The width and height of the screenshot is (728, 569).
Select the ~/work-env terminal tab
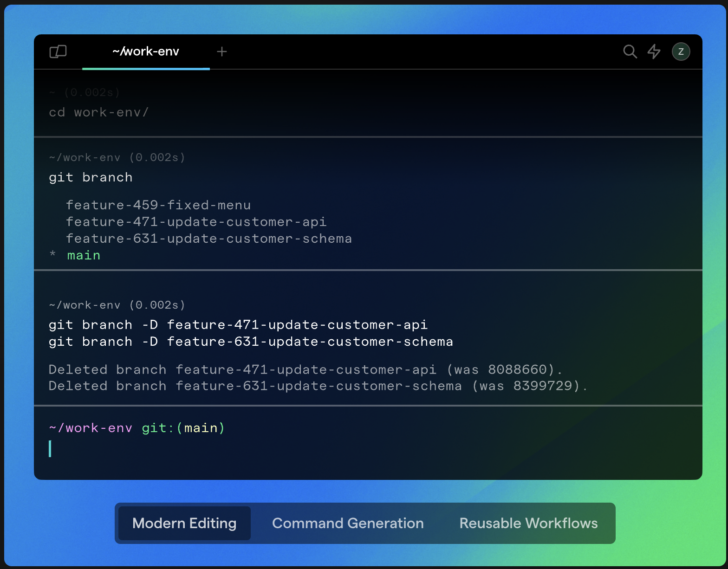point(146,52)
